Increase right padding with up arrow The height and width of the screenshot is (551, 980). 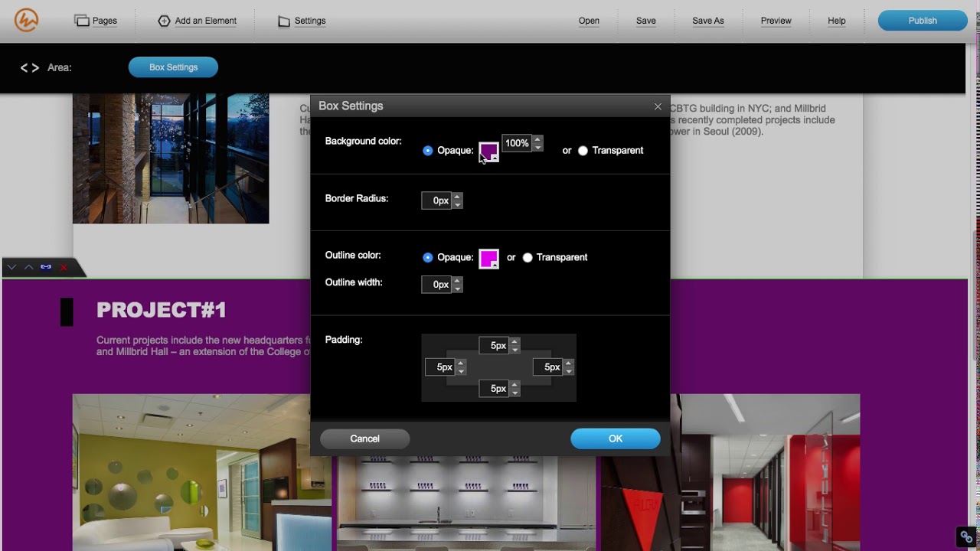pyautogui.click(x=568, y=364)
